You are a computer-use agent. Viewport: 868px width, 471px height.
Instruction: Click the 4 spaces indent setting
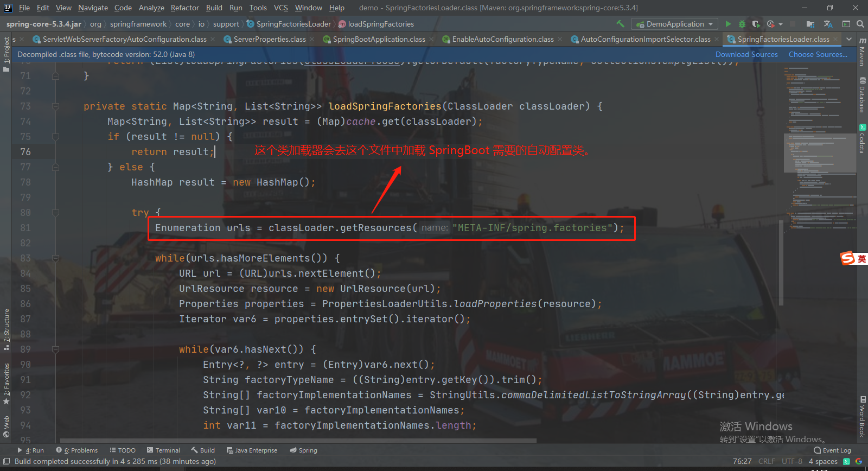(x=823, y=461)
